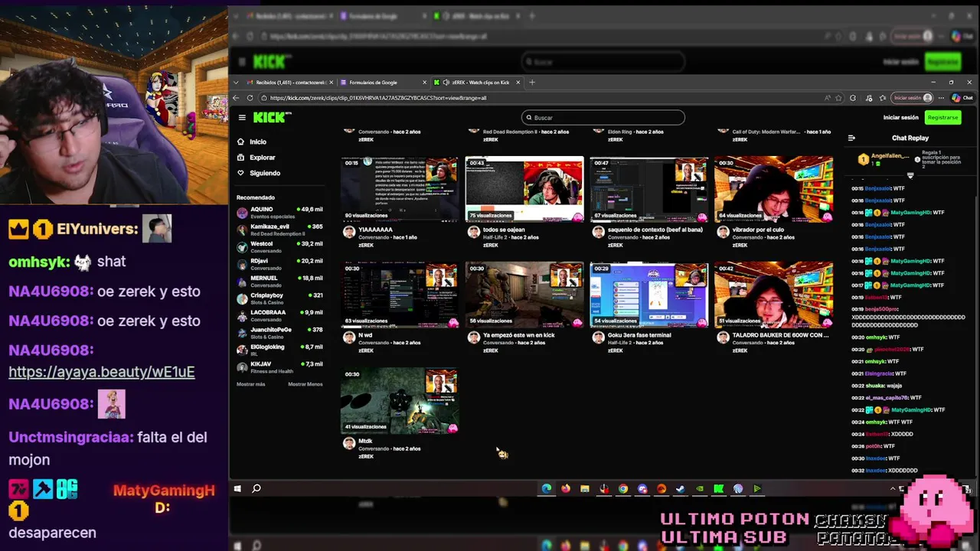Screen dimensions: 980x551
Task: Click the green Registrarse button
Action: pyautogui.click(x=942, y=118)
